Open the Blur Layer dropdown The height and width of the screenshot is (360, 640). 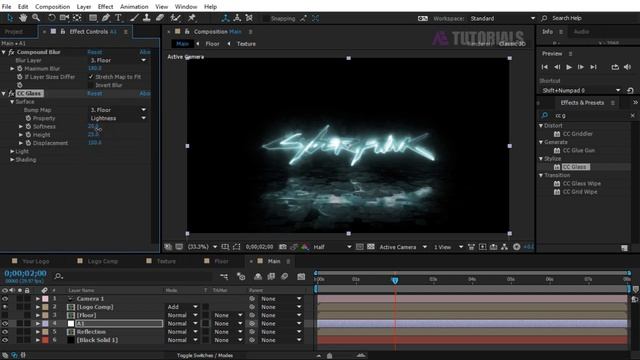[x=118, y=60]
